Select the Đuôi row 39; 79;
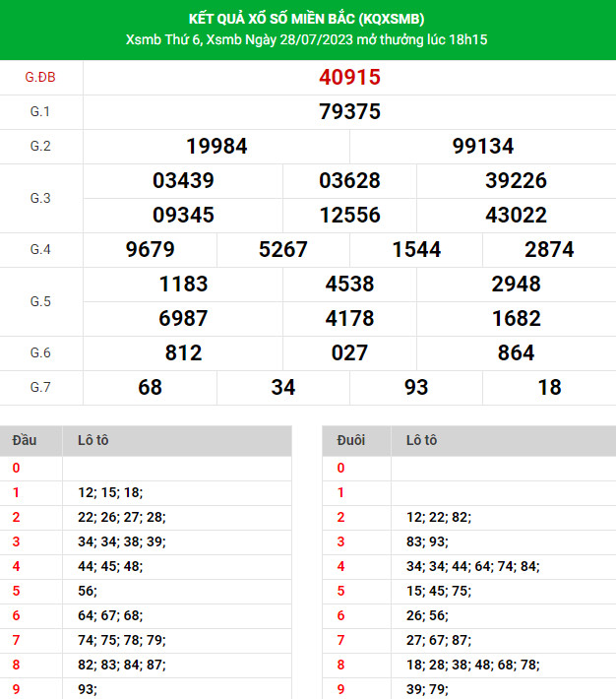616x699 pixels. point(469,689)
